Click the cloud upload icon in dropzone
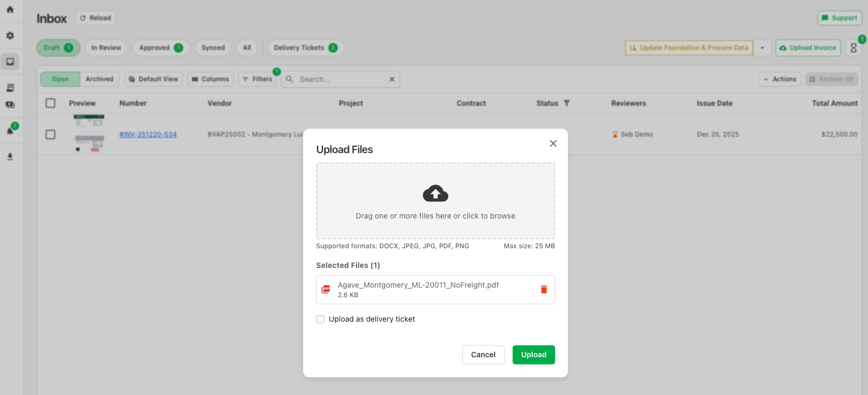 pos(436,194)
